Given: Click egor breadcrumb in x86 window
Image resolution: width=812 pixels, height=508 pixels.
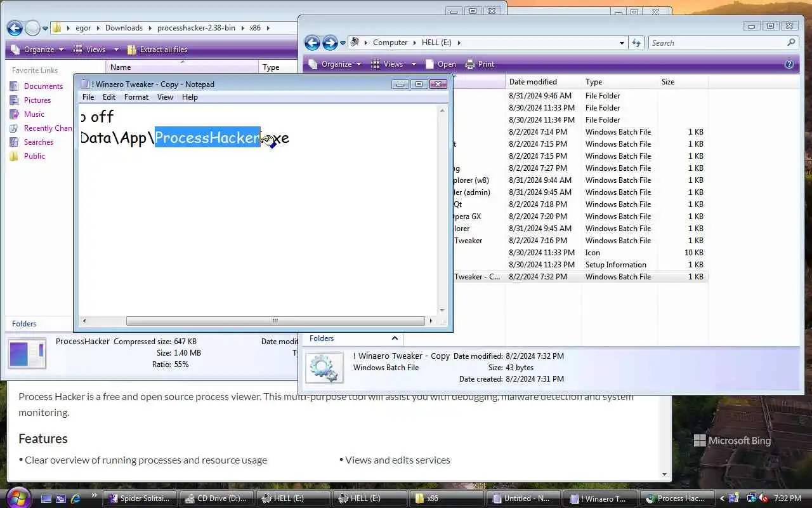Looking at the screenshot, I should (x=83, y=28).
